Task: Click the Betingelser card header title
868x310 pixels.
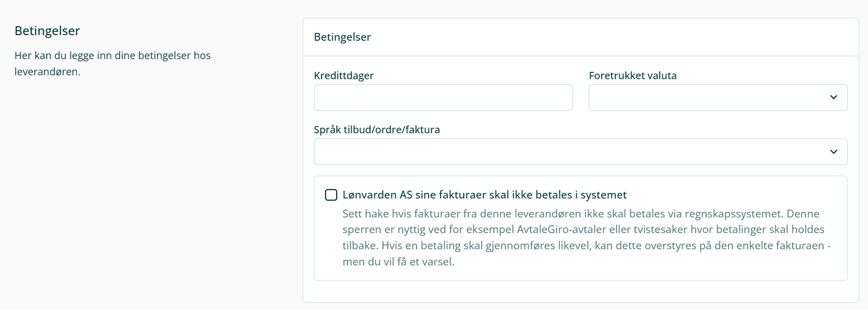Action: pyautogui.click(x=342, y=37)
